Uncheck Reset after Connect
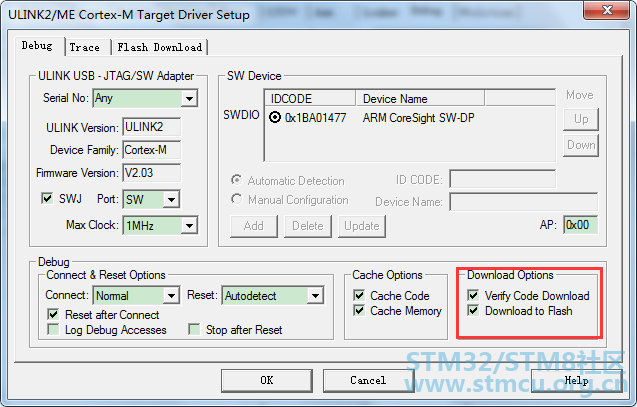Image resolution: width=637 pixels, height=407 pixels. (53, 314)
